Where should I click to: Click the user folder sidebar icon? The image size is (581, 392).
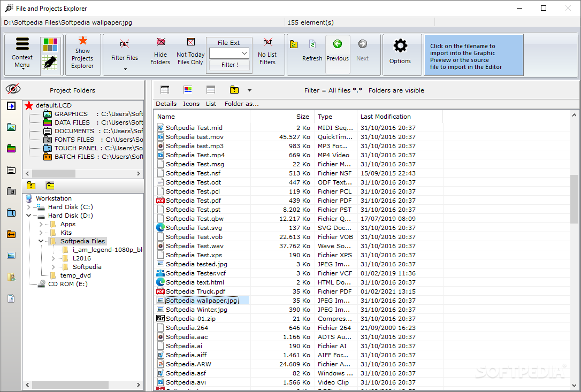coord(11,277)
